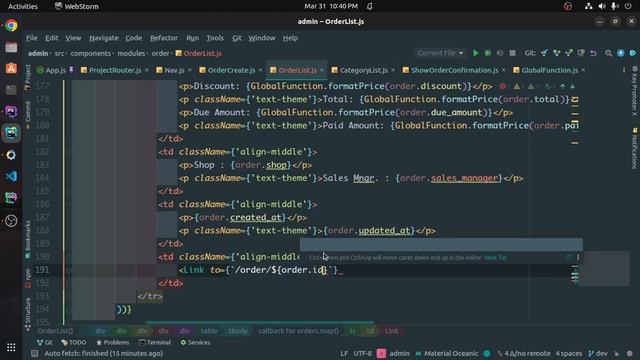Open Notifications panel on right stripe
This screenshot has height=360, width=640.
[635, 148]
